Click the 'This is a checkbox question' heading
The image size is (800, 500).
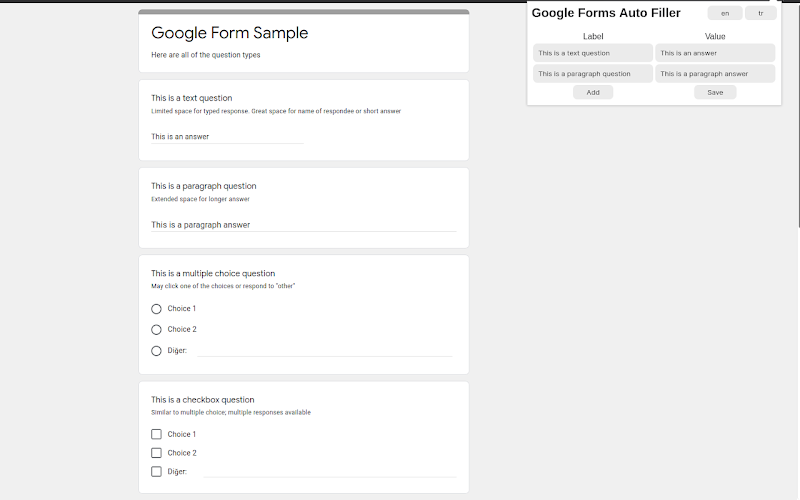(203, 400)
